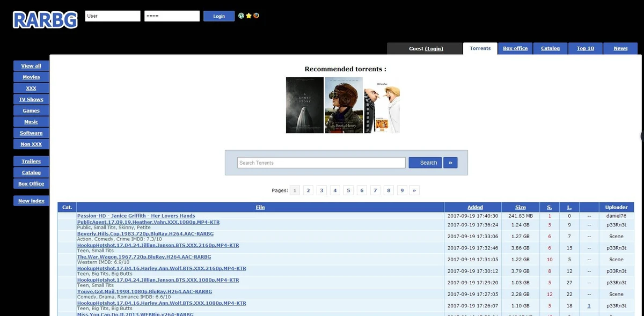Go to results page 3
The width and height of the screenshot is (644, 316).
coord(321,190)
